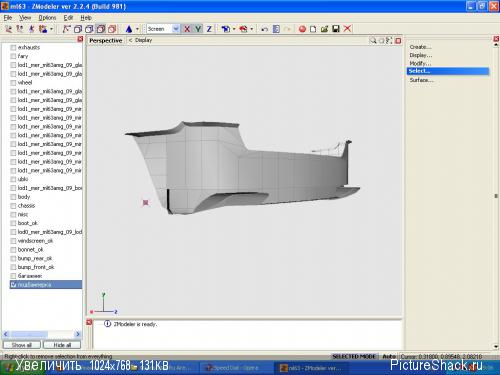Toggle the Y axis button
The height and width of the screenshot is (375, 500).
tap(198, 29)
